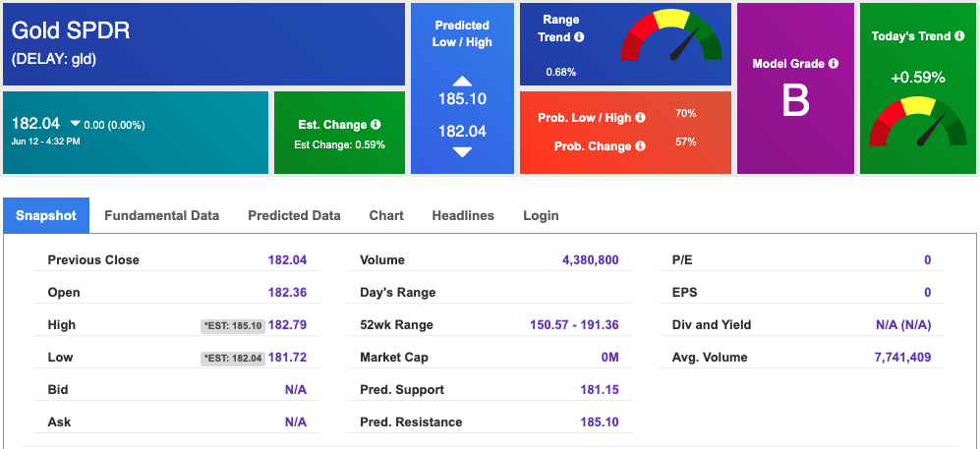Viewport: 980px width, 449px height.
Task: Click the Login tab
Action: click(541, 215)
